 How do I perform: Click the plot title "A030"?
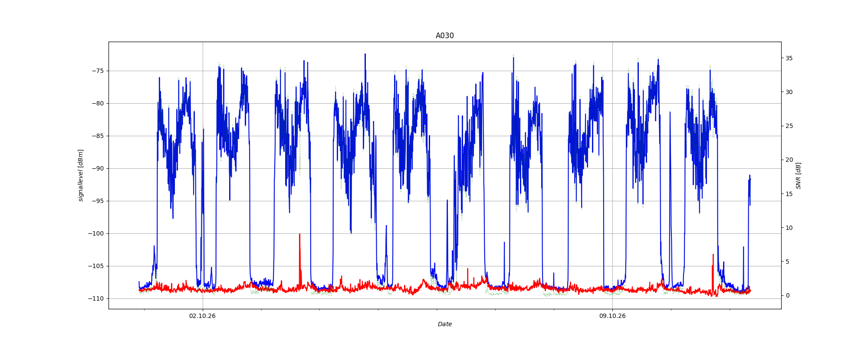(x=444, y=36)
